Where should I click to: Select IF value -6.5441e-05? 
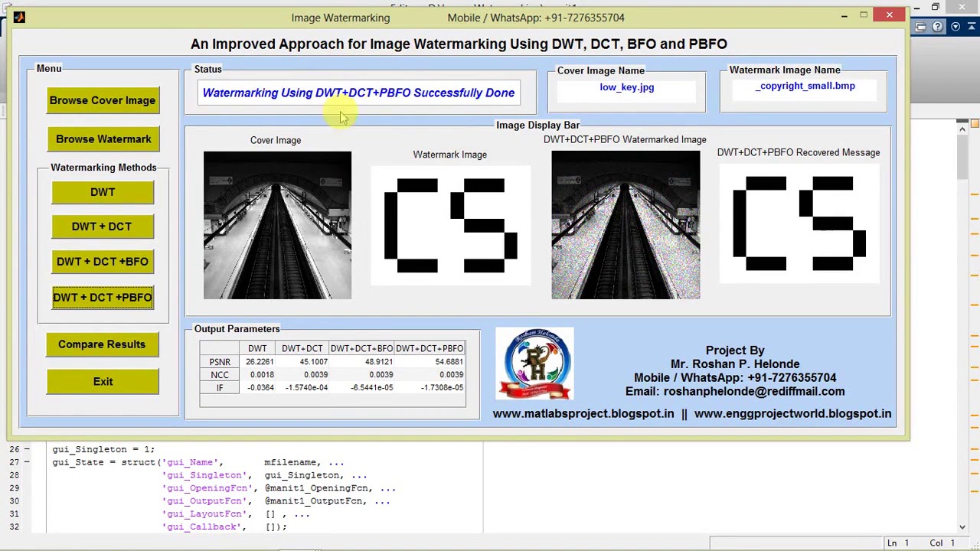coord(372,388)
